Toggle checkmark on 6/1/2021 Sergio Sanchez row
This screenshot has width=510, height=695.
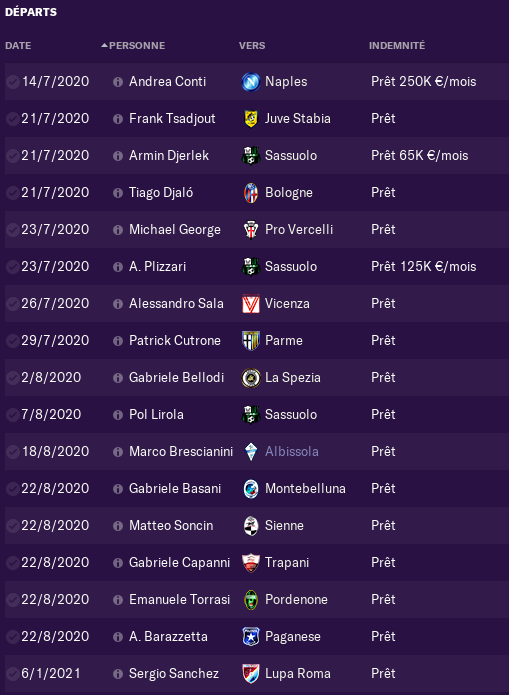(13, 674)
